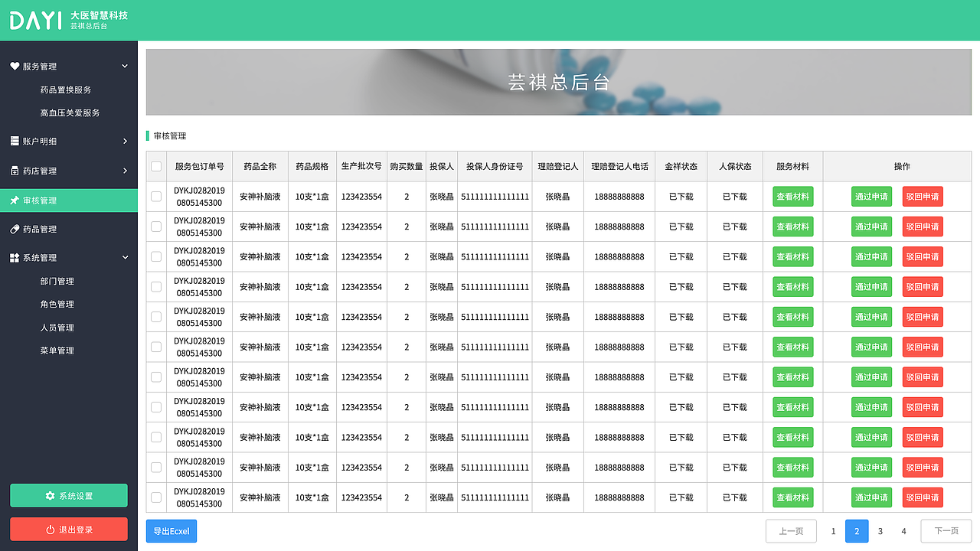Click the 购买数量 column header
Screen dimensions: 980x551
[407, 166]
